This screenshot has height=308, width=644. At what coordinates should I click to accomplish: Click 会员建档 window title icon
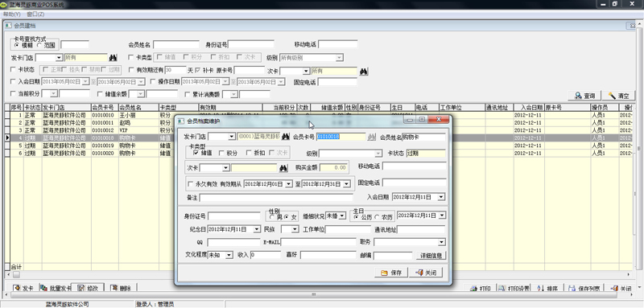[9, 26]
